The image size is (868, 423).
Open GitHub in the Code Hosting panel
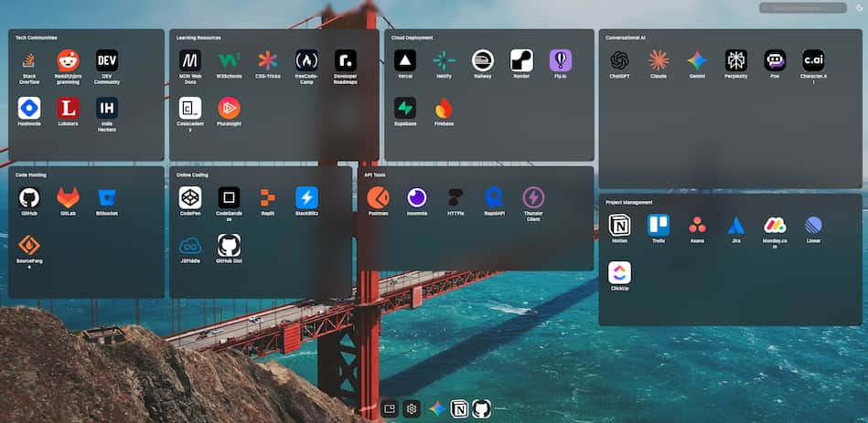pyautogui.click(x=29, y=198)
